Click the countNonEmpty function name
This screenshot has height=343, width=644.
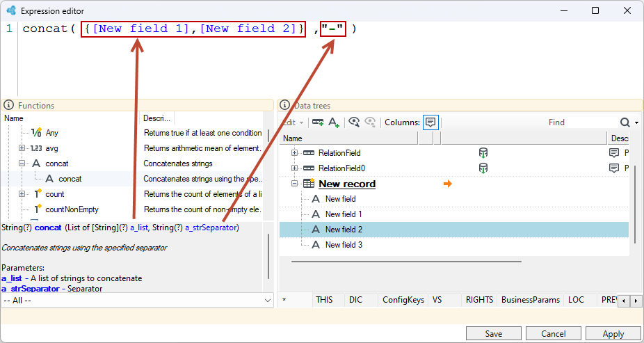click(x=72, y=209)
